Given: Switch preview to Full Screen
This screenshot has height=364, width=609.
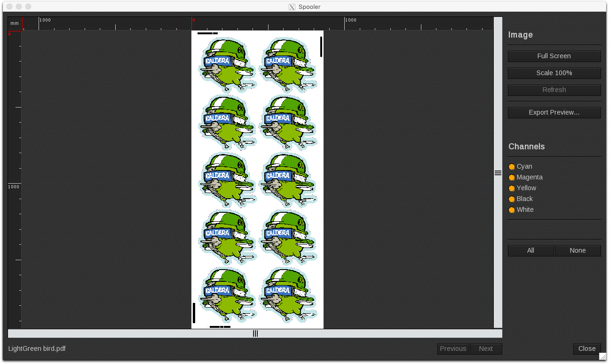Looking at the screenshot, I should (x=554, y=56).
